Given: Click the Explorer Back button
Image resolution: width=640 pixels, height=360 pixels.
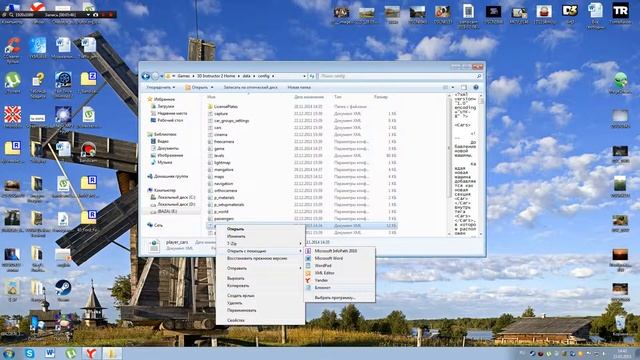Looking at the screenshot, I should [146, 76].
